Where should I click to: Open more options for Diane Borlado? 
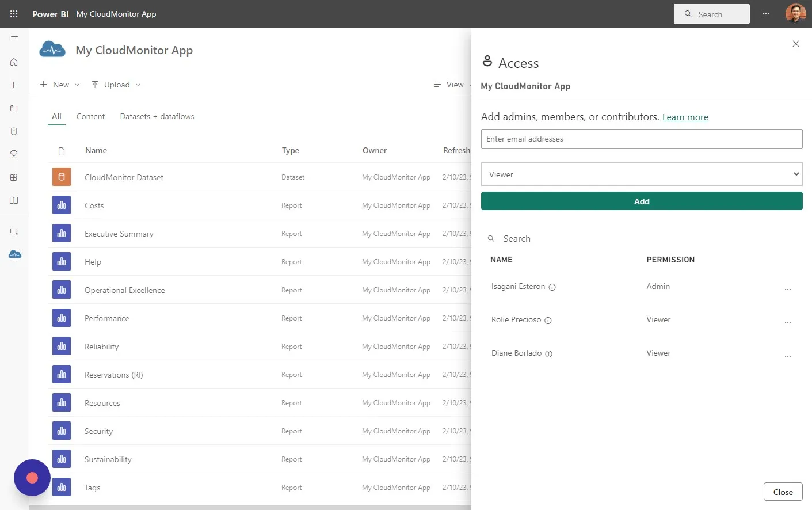coord(788,356)
